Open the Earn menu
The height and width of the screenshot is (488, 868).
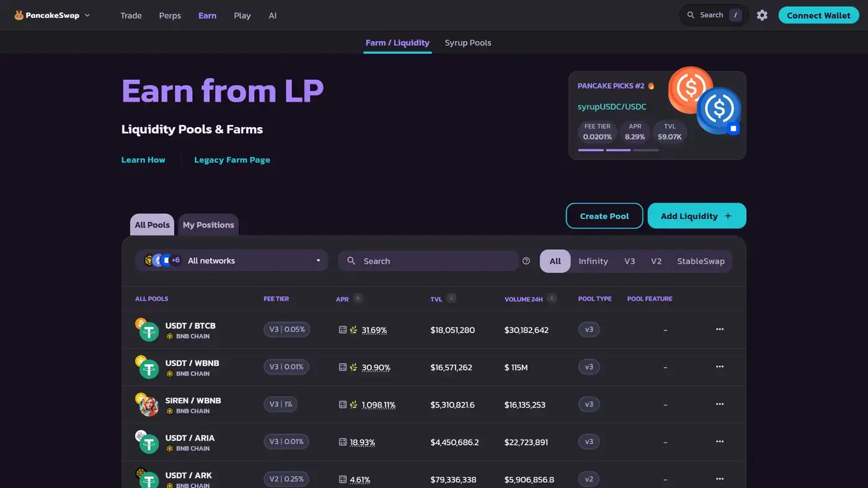[207, 16]
